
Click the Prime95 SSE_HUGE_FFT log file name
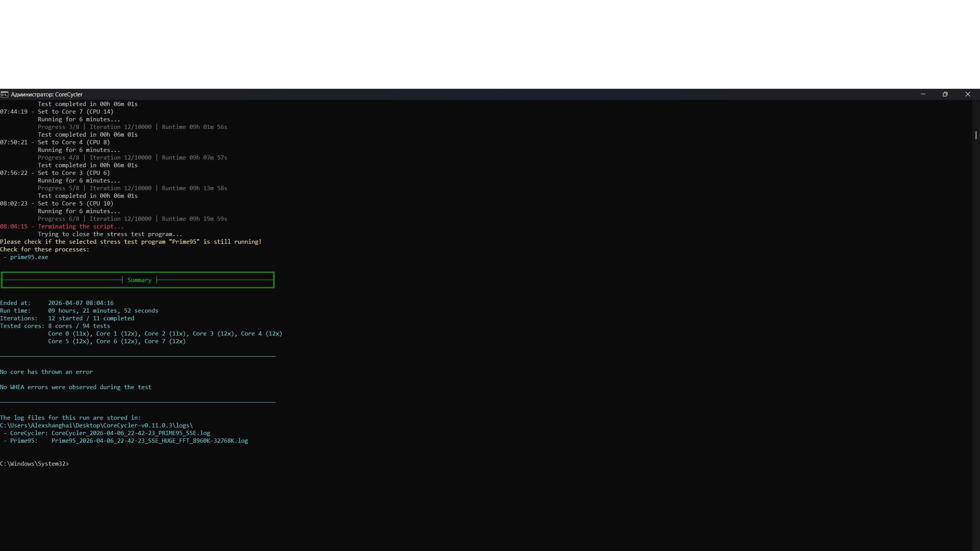tap(150, 441)
